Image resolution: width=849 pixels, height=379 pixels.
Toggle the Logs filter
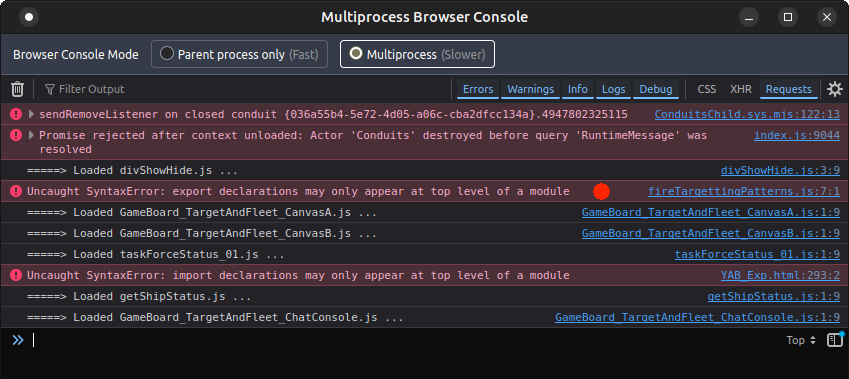coord(613,89)
